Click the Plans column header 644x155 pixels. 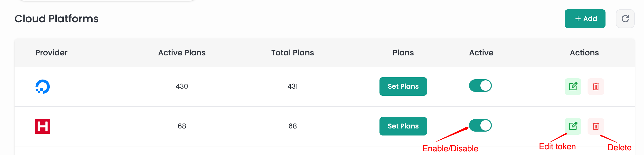[403, 53]
